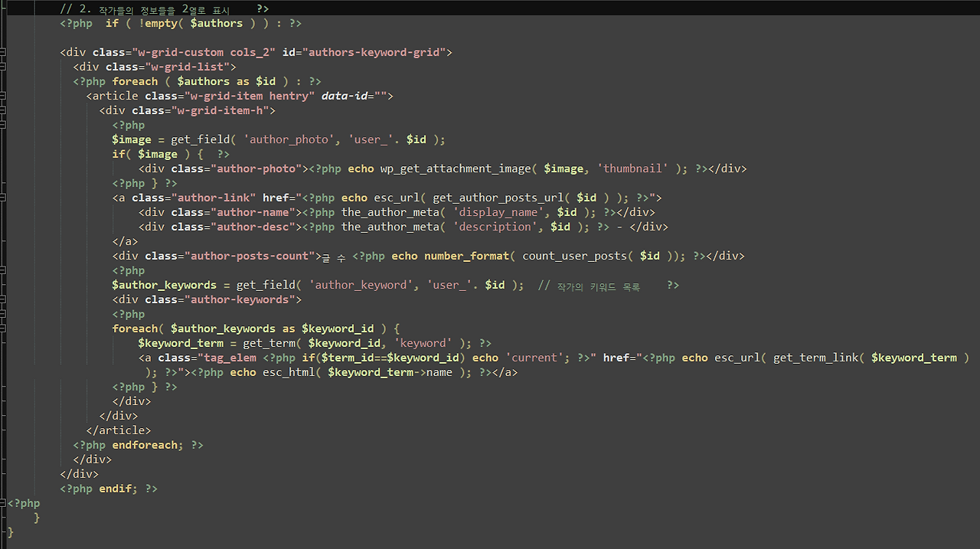This screenshot has width=980, height=549.
Task: Click the get_term_link function call
Action: [x=871, y=358]
